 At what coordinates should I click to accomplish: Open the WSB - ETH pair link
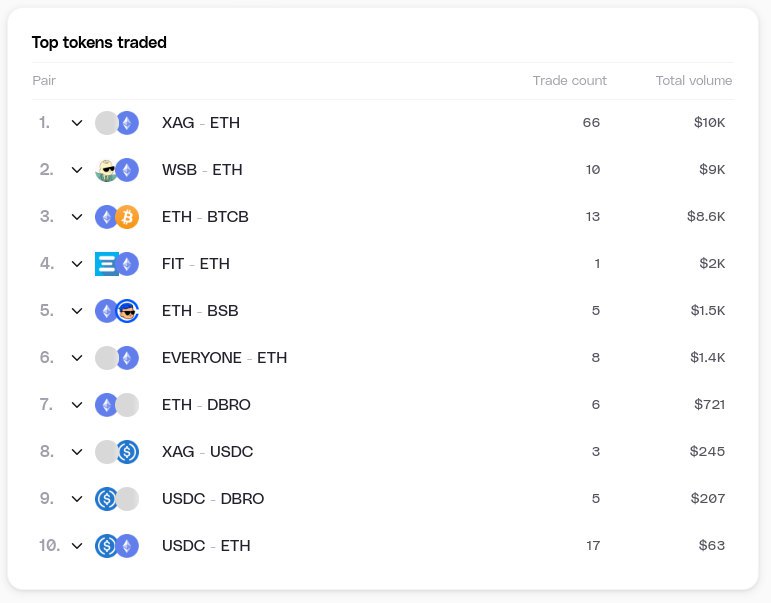(x=202, y=170)
